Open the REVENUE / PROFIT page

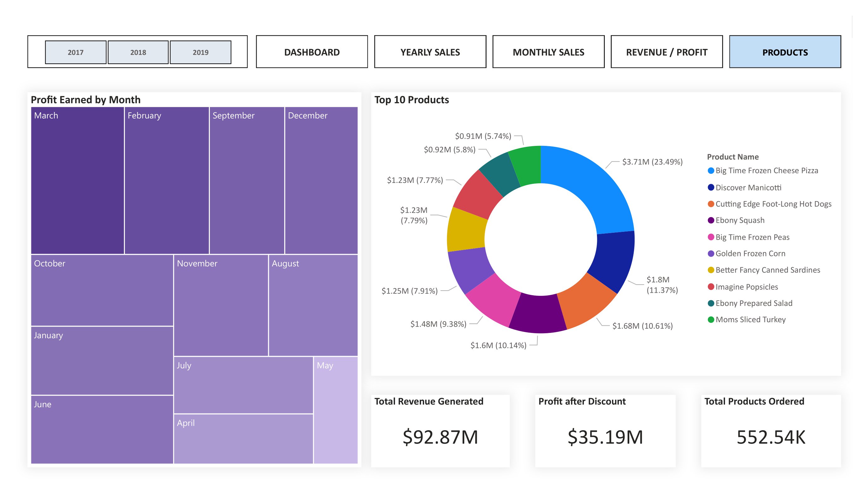pos(667,52)
